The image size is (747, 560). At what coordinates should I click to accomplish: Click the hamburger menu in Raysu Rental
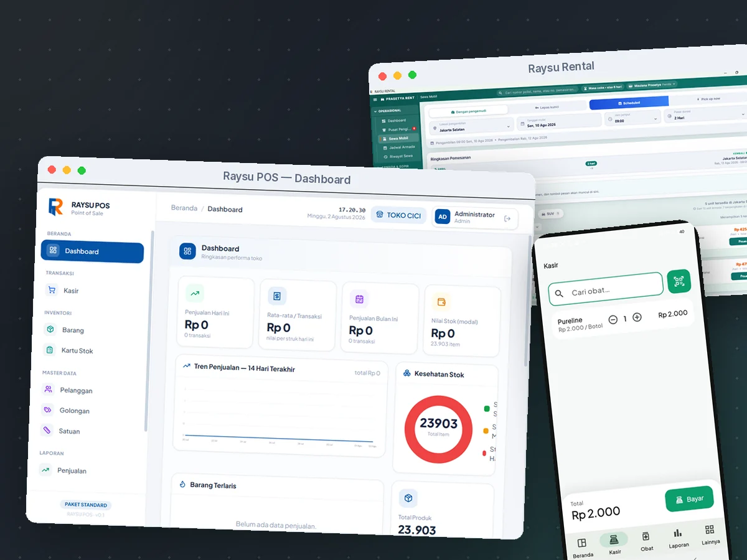[x=375, y=99]
